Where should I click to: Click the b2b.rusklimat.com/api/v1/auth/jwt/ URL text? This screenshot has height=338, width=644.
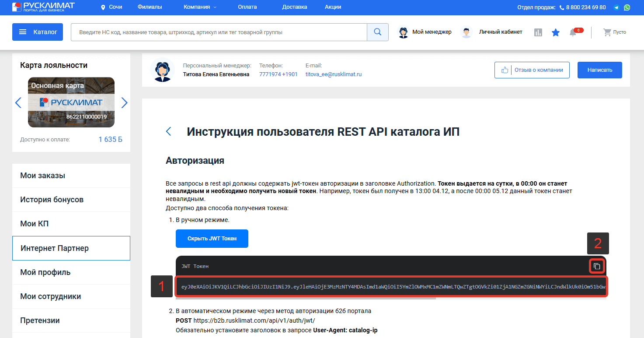click(254, 320)
